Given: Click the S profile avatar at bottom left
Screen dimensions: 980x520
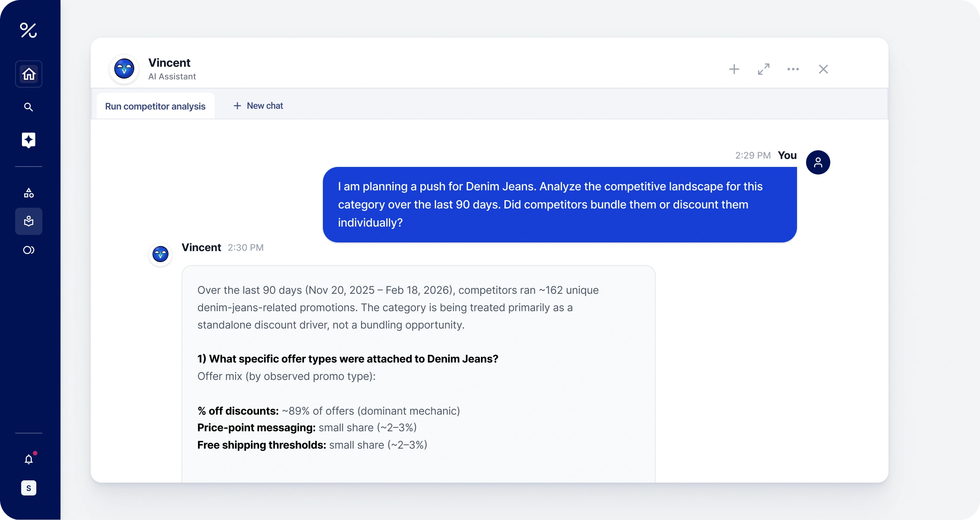Looking at the screenshot, I should [28, 488].
